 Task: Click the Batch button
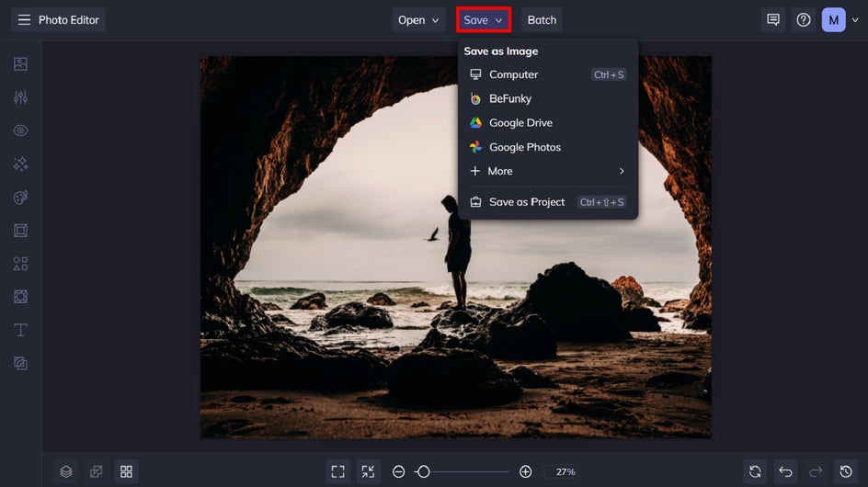(542, 20)
